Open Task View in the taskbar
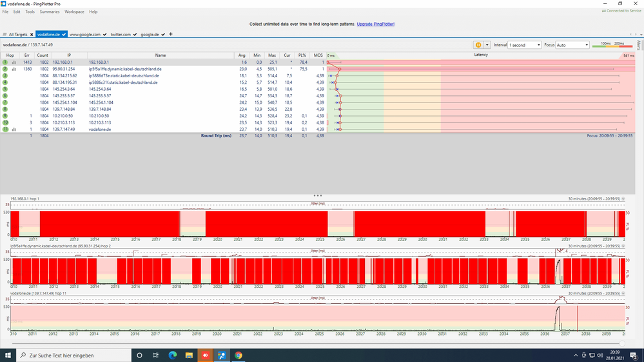The image size is (644, 362). click(155, 356)
